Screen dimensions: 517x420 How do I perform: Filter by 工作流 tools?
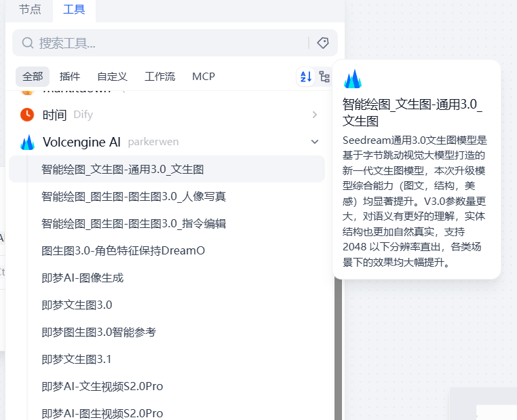point(160,77)
